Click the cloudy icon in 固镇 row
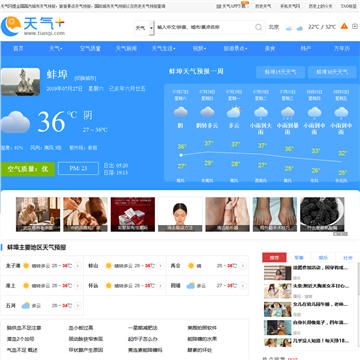 pyautogui.click(x=191, y=286)
